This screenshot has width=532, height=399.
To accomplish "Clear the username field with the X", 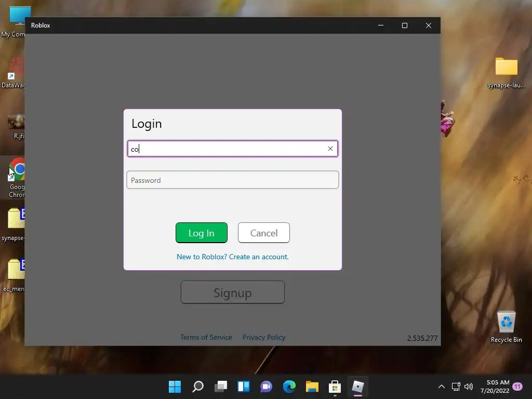I will pos(330,149).
